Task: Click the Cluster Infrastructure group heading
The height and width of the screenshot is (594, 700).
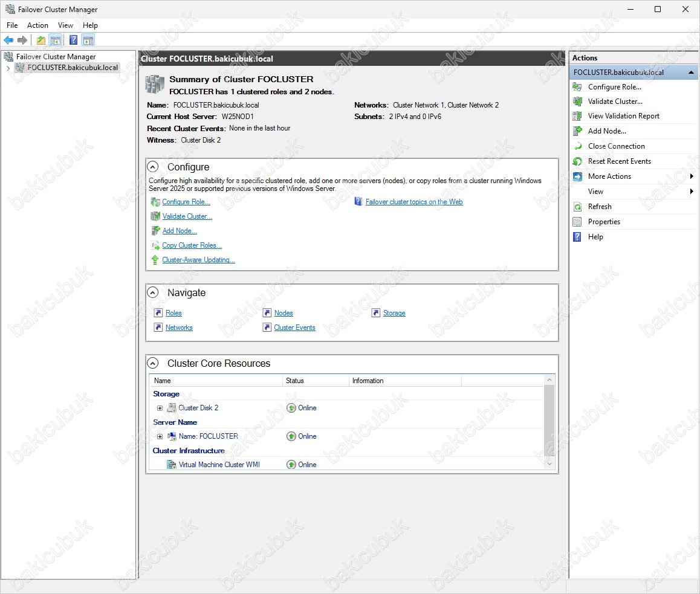Action: coord(189,451)
